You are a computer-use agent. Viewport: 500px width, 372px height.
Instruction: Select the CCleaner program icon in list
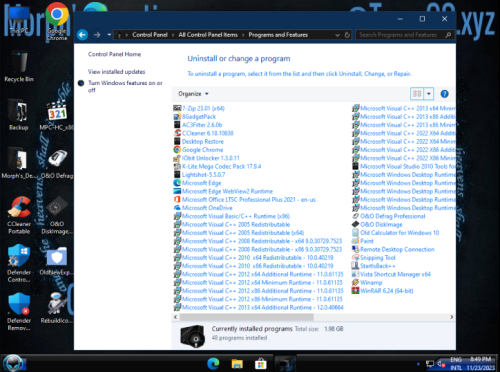(177, 133)
